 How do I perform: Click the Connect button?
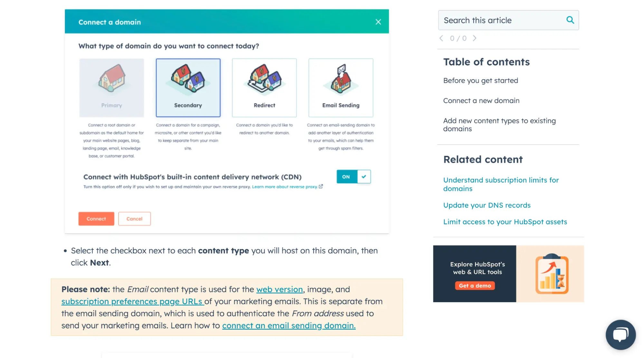pos(96,218)
